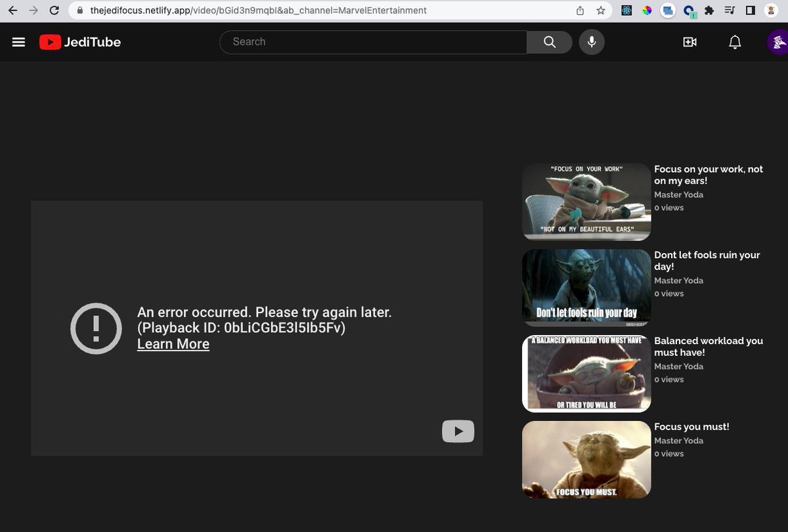788x532 pixels.
Task: Bookmark this page with star icon
Action: 600,11
